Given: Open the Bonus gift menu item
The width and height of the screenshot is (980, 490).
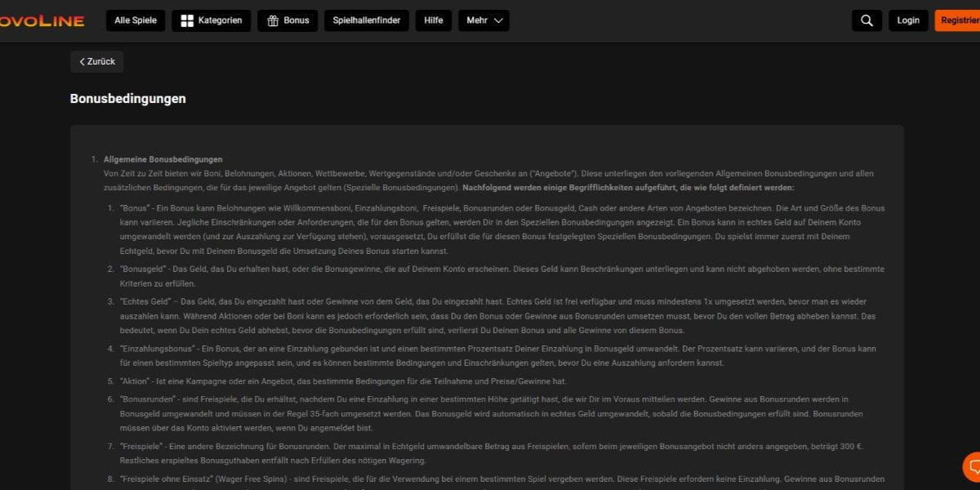Looking at the screenshot, I should [x=288, y=20].
